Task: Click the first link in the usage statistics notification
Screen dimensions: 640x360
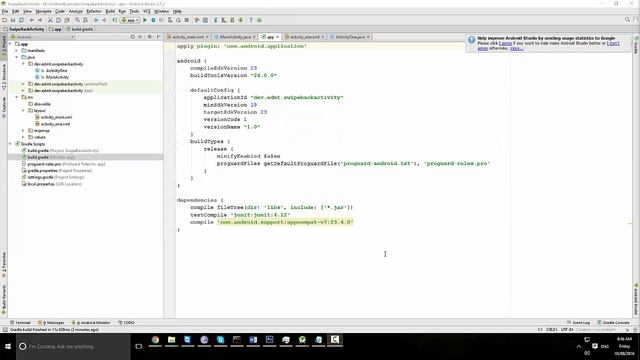Action: coord(505,43)
